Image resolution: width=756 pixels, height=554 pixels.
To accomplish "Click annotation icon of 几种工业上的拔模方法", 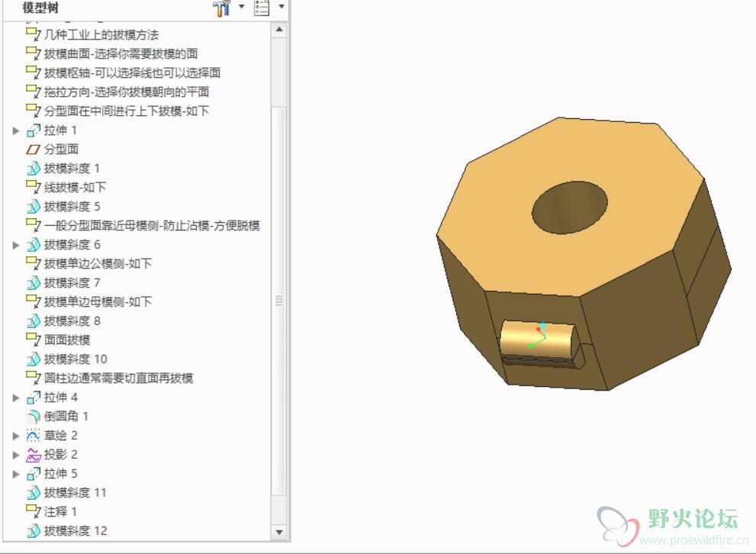I will pyautogui.click(x=34, y=34).
